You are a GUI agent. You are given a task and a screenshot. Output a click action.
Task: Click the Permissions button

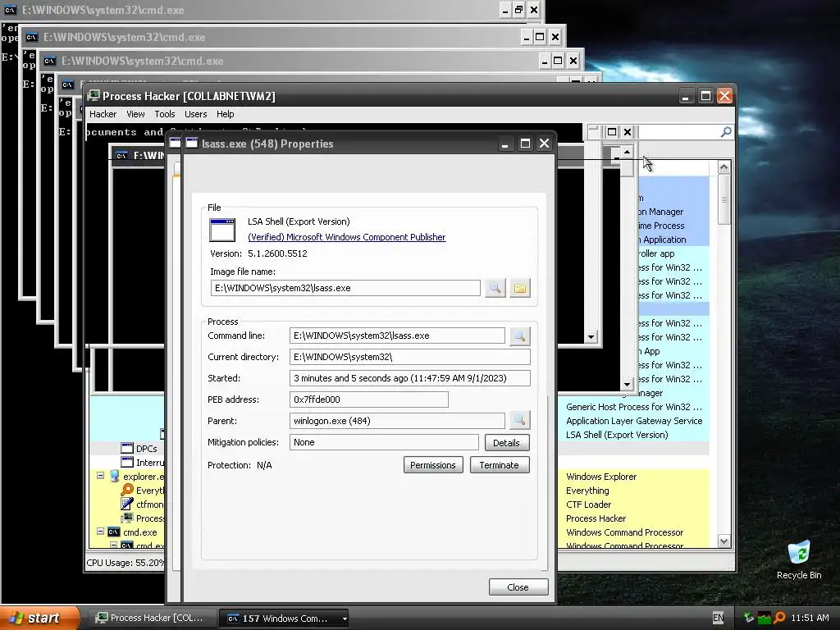pos(433,465)
